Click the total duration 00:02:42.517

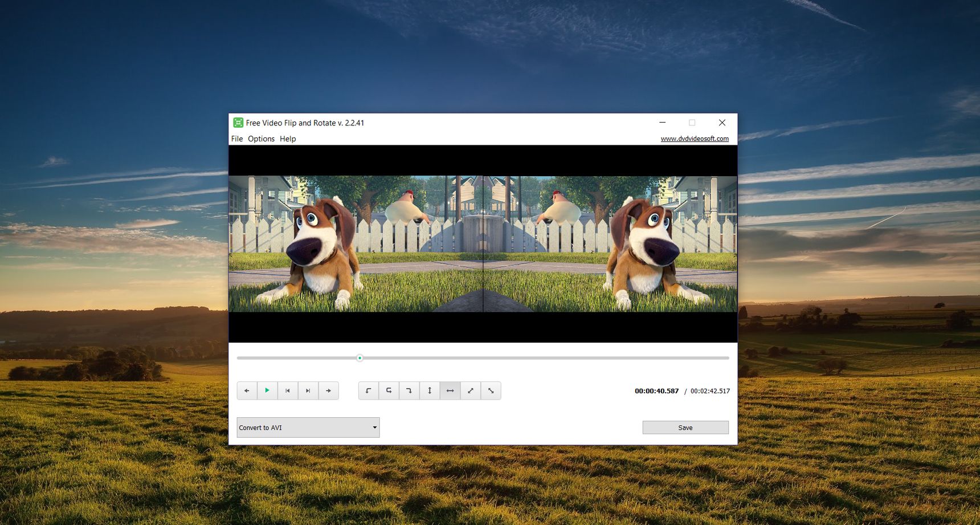point(710,391)
